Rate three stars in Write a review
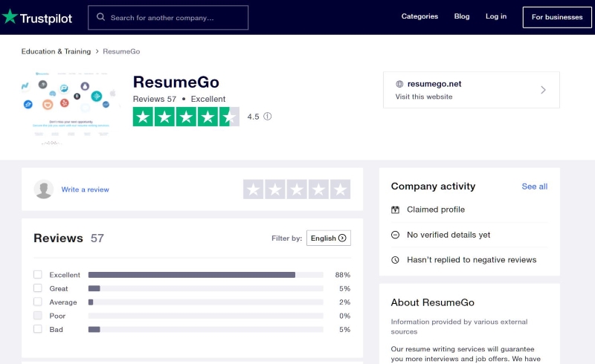 tap(297, 189)
